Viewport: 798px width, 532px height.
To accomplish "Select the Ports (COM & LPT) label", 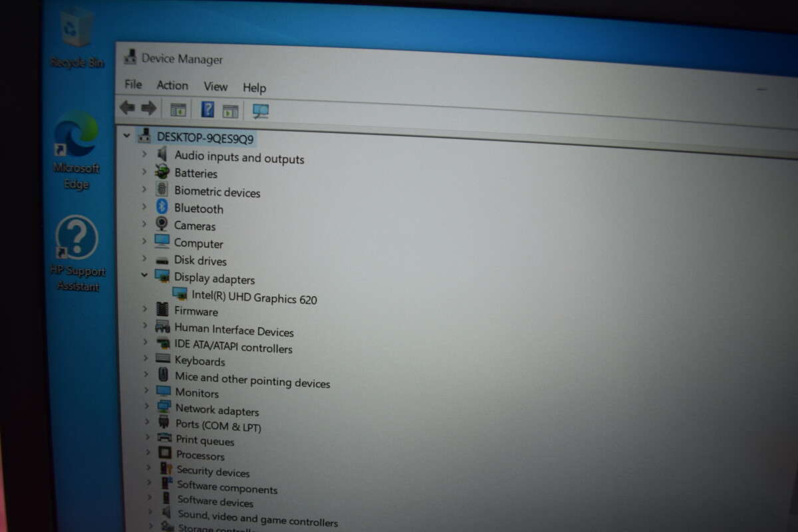I will coord(218,426).
